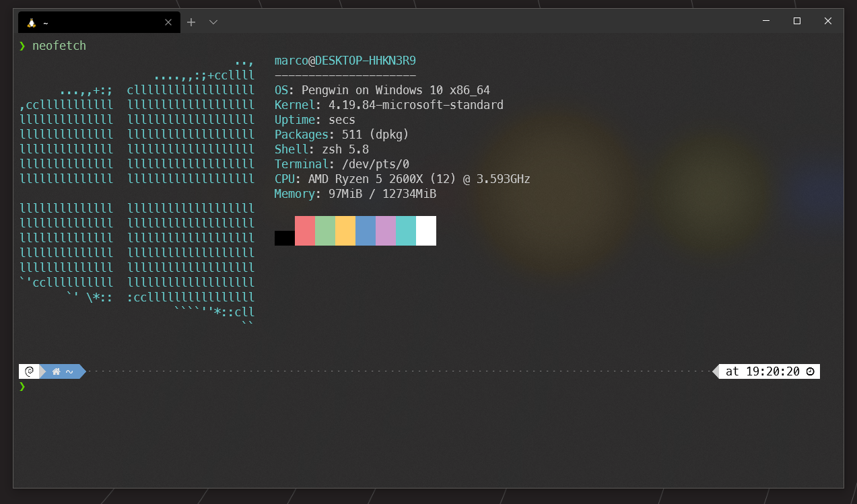Click the home icon in prompt

tap(57, 371)
